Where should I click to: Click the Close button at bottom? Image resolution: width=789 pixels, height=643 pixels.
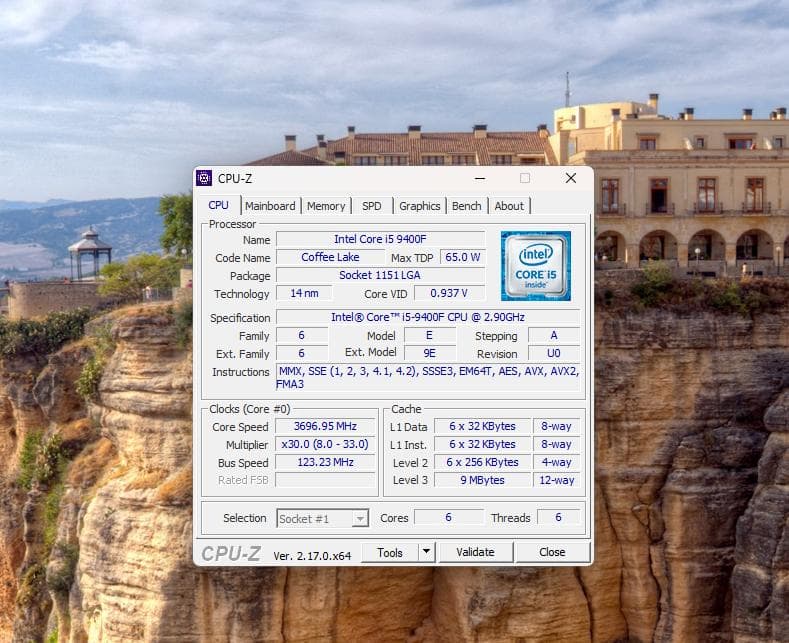coord(552,552)
